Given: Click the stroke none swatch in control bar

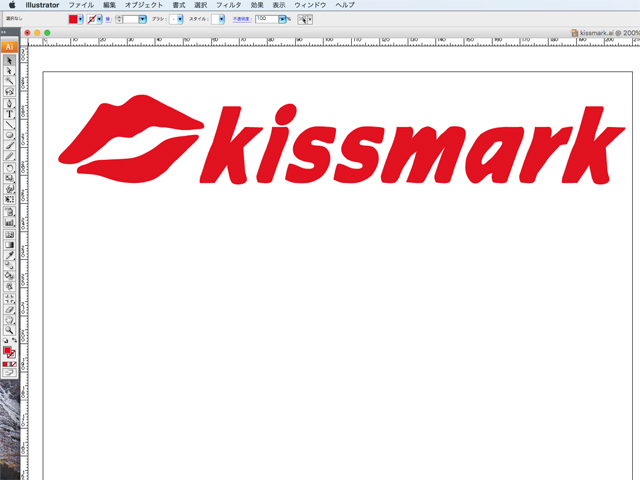Looking at the screenshot, I should pos(92,19).
